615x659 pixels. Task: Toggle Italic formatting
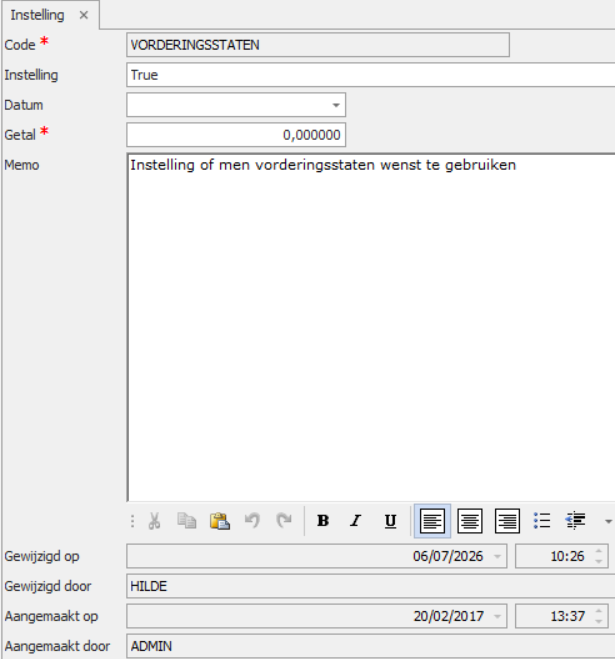(x=356, y=521)
